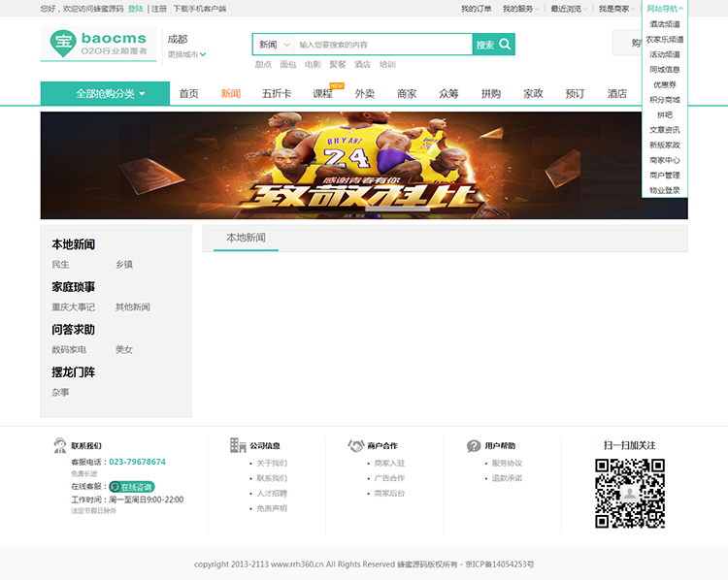
Task: Open 美女 category in sidebar
Action: (x=124, y=350)
